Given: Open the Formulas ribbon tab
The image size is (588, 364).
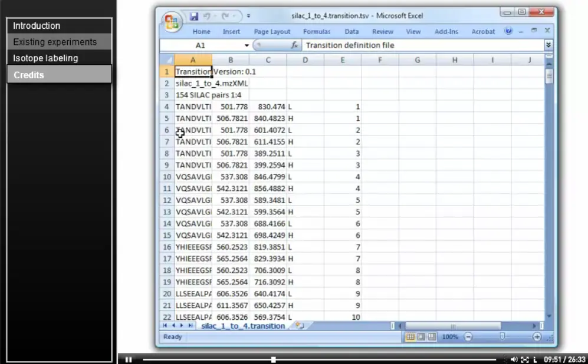Looking at the screenshot, I should (317, 32).
